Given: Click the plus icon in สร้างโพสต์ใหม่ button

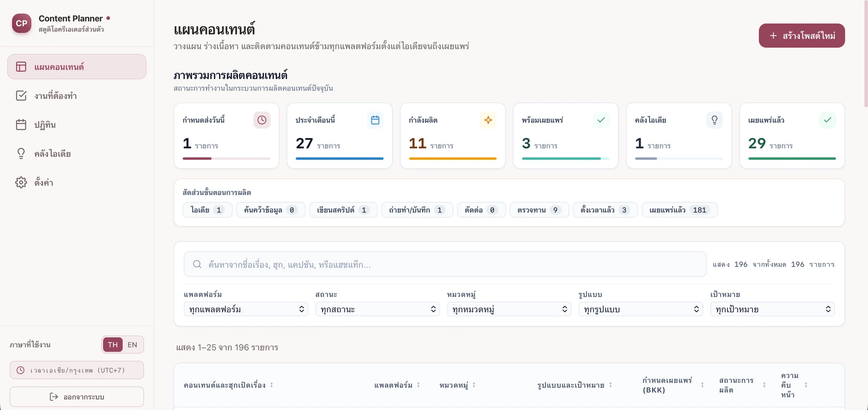Looking at the screenshot, I should click(x=773, y=36).
